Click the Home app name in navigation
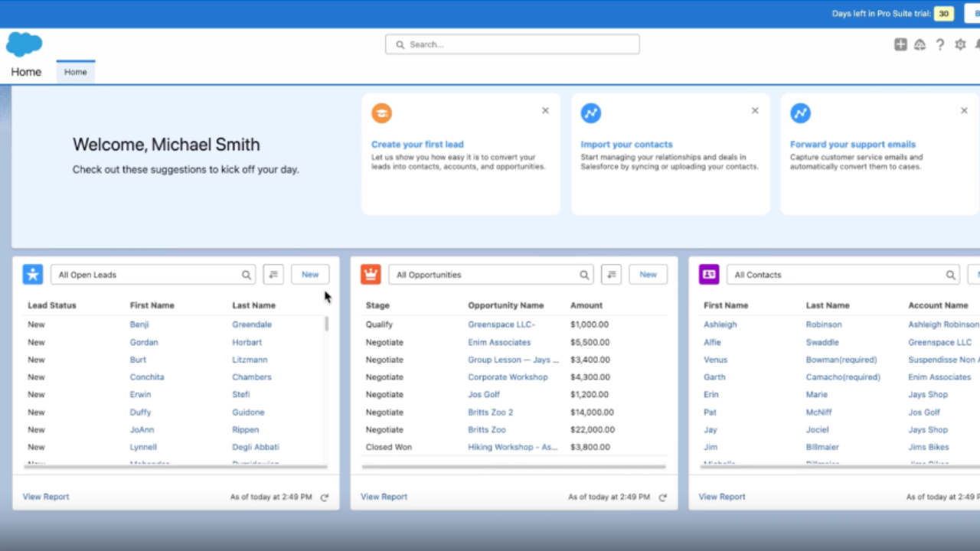Screen dimensions: 980x551 [25, 71]
